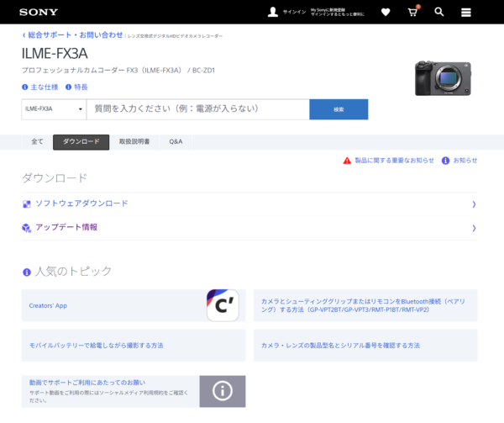The width and height of the screenshot is (504, 423).
Task: Open 主な仕様 link
Action: pyautogui.click(x=45, y=87)
